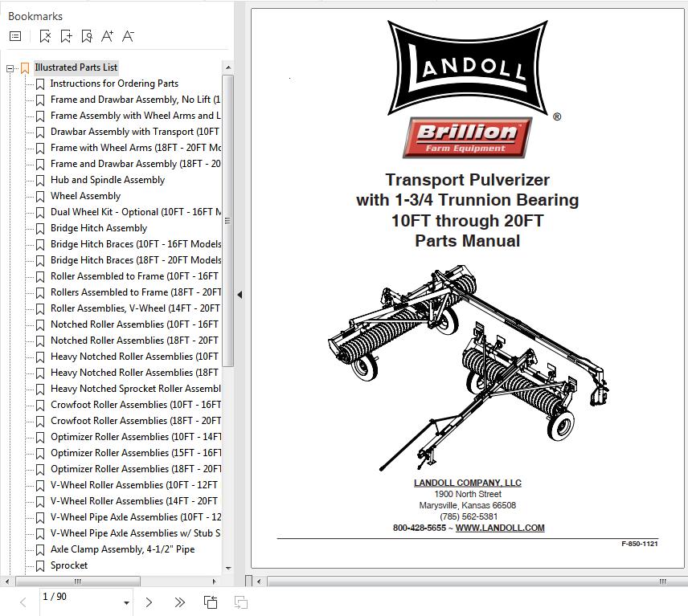
Task: Open the Bridge Hitch Assembly bookmark
Action: tap(99, 228)
